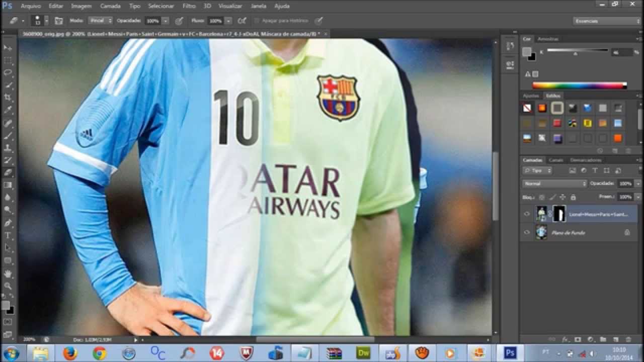Select the Rectangular Marquee tool

click(8, 60)
